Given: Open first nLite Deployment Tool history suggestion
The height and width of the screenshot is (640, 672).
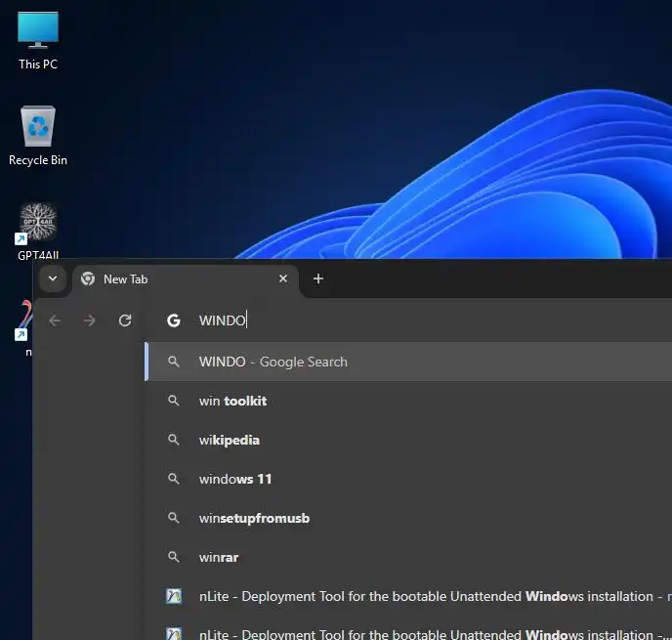Looking at the screenshot, I should coord(409,596).
